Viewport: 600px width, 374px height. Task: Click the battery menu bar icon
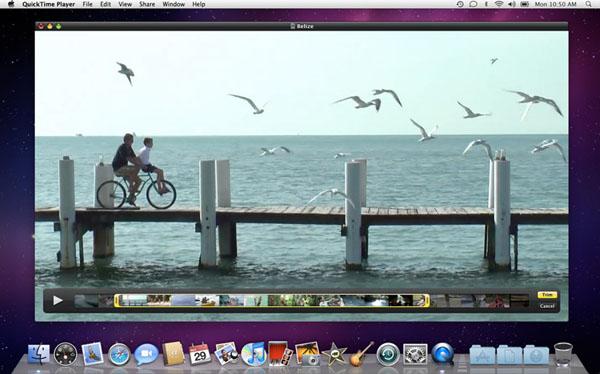[525, 4]
